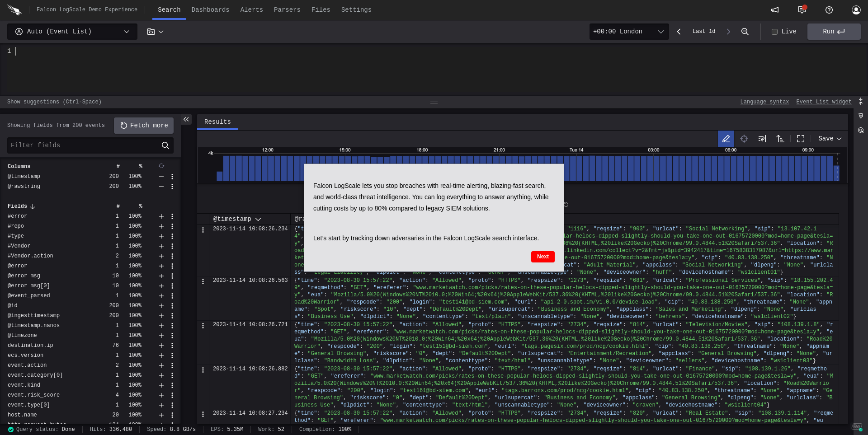
Task: Open row menu for 10:08:26.234 event
Action: [203, 230]
